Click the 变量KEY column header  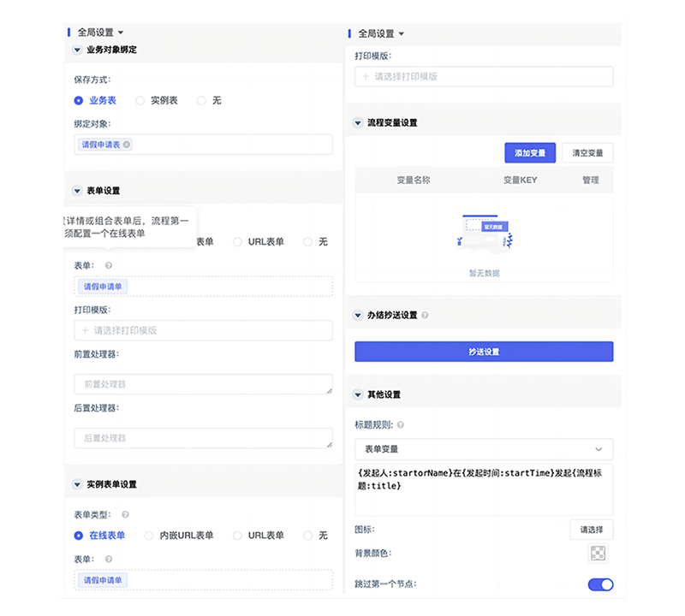click(520, 180)
